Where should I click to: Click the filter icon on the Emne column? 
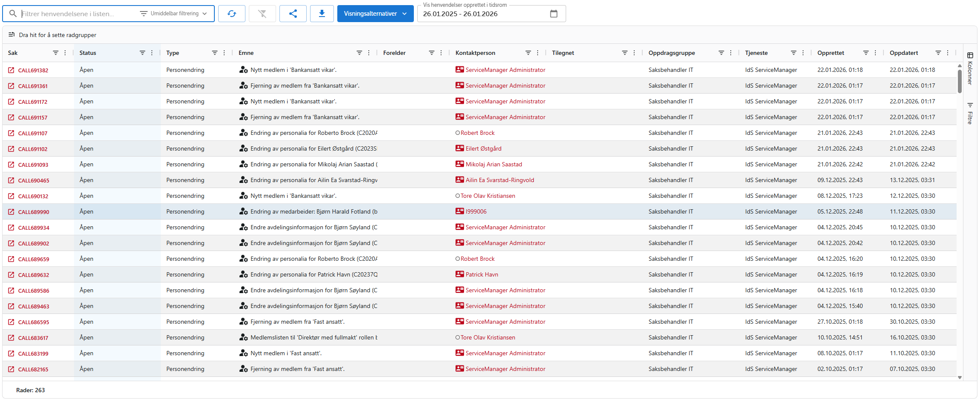coord(359,52)
